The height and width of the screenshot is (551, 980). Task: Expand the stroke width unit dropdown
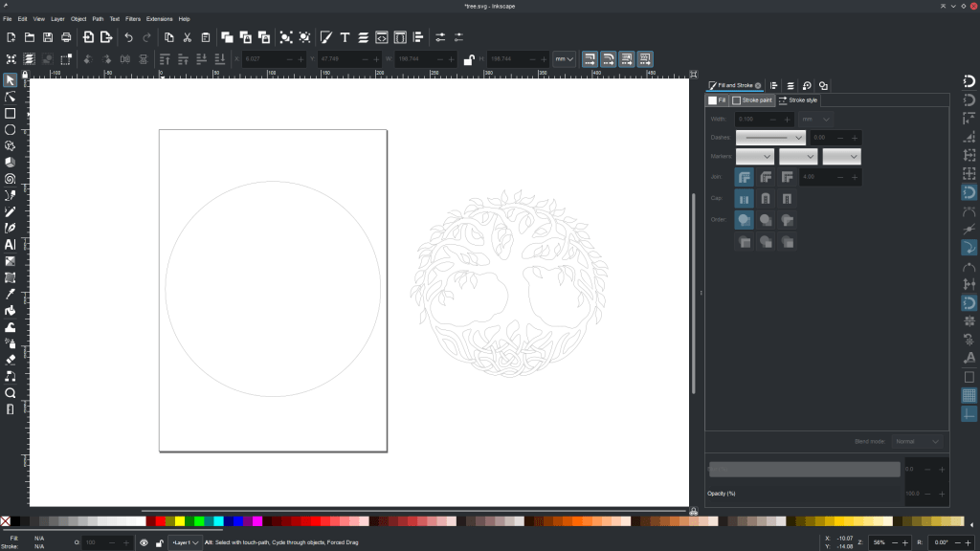(x=817, y=119)
